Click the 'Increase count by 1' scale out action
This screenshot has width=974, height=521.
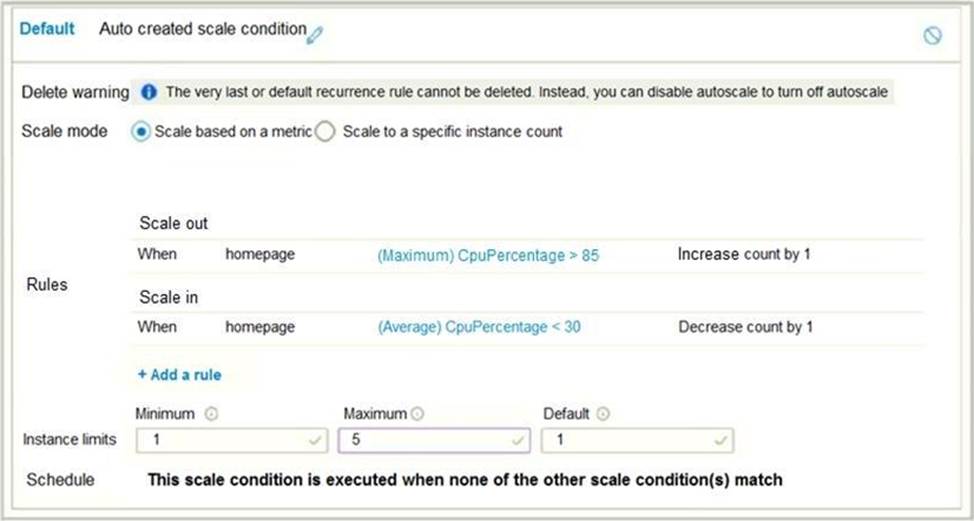pos(744,254)
